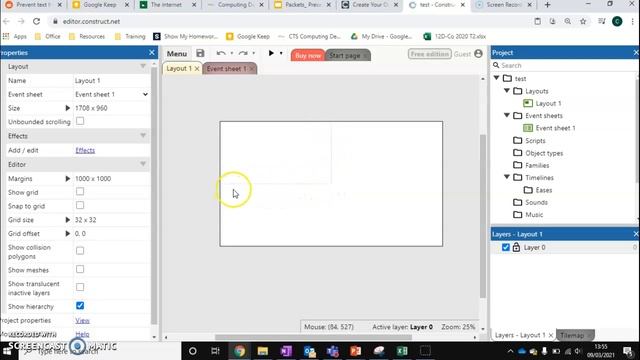The width and height of the screenshot is (640, 360).
Task: Collapse the Event sheets folder
Action: 507,116
